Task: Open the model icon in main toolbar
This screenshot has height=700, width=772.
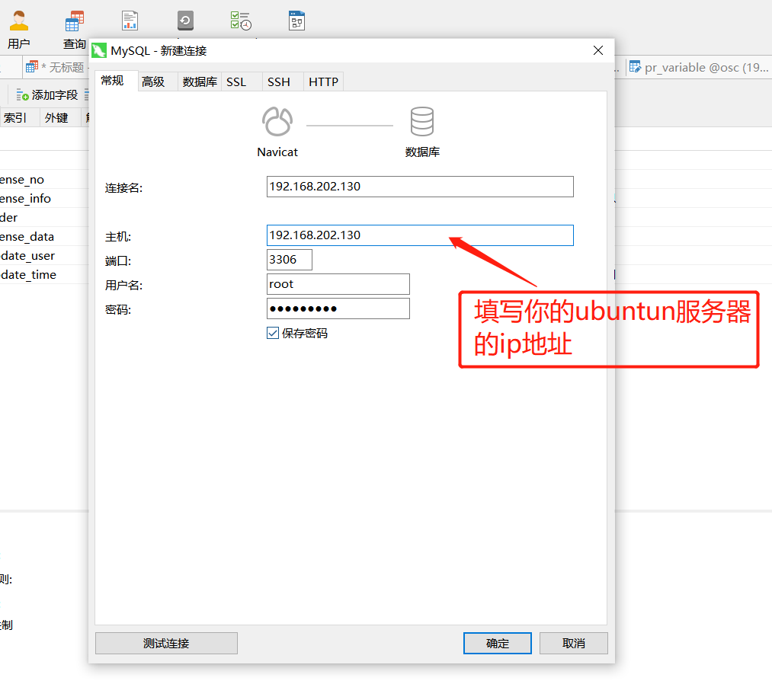Action: [297, 21]
